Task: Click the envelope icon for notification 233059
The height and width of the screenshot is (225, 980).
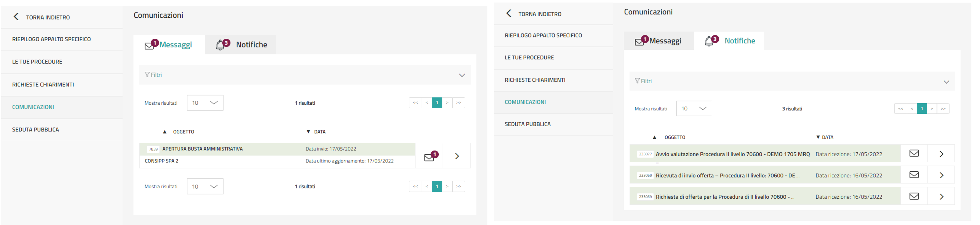Action: [914, 196]
